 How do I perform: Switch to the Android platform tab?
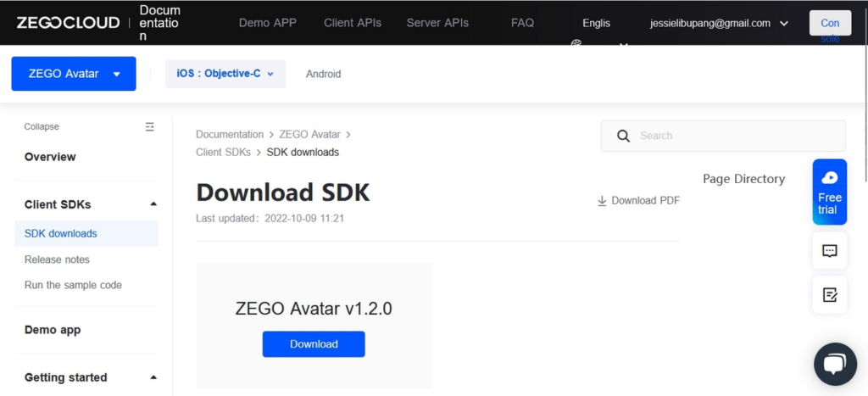[x=323, y=74]
